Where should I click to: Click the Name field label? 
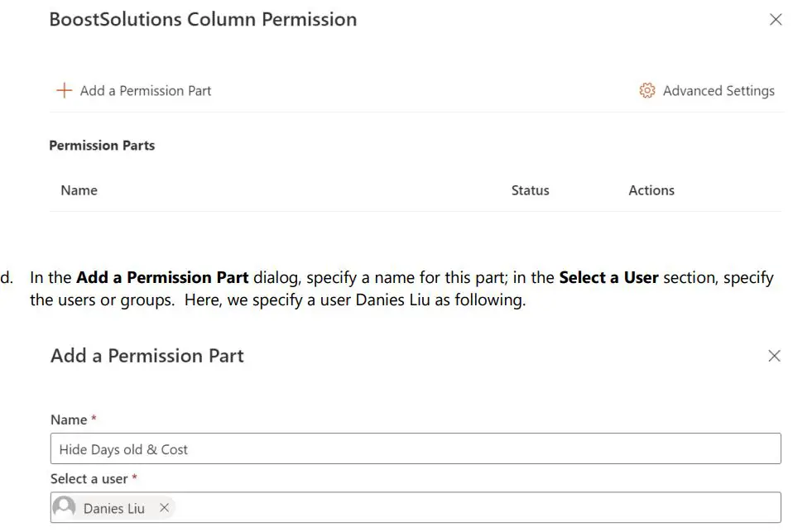point(73,419)
